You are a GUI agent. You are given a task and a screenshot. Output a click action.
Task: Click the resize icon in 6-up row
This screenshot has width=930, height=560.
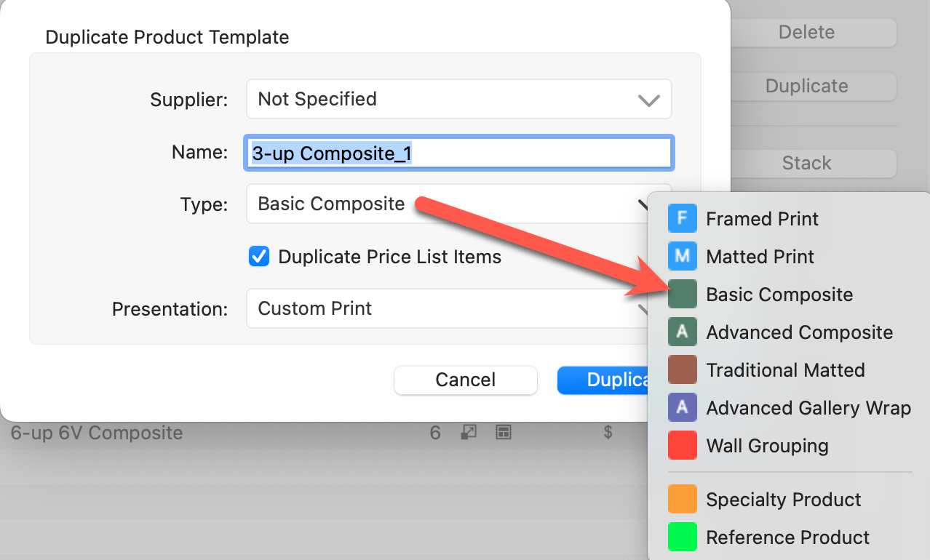coord(469,433)
